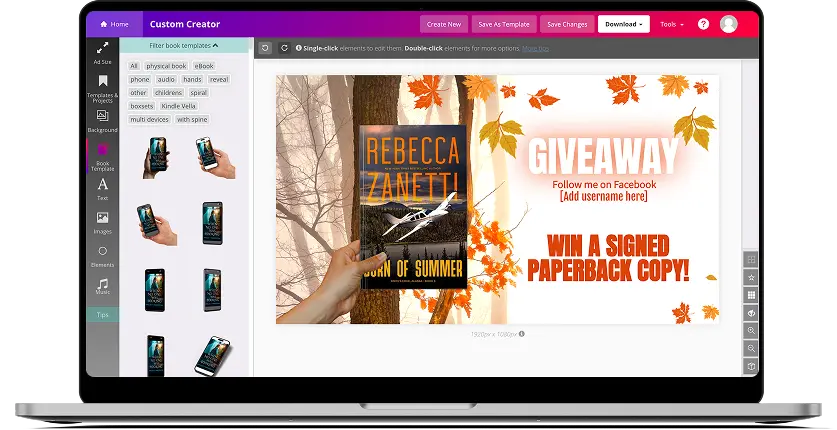Screen dimensions: 837x430
Task: Filter by boxsets tag
Action: (x=141, y=106)
